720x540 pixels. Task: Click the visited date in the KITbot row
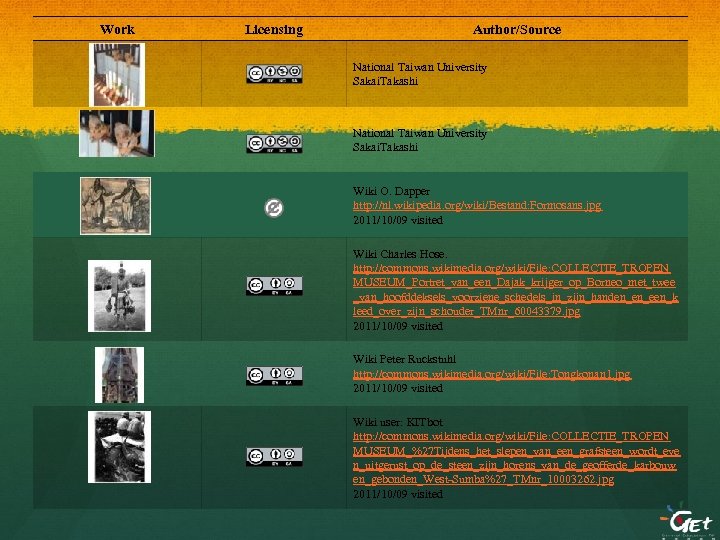coord(398,494)
